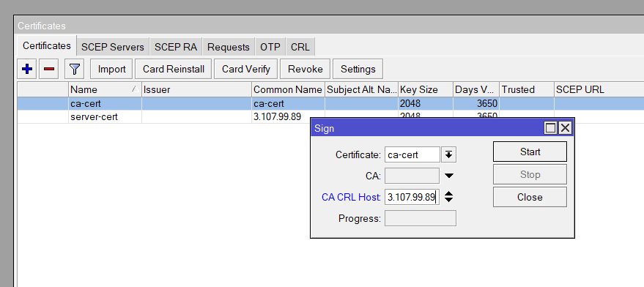Select the OTP tab
Image resolution: width=644 pixels, height=287 pixels.
270,47
